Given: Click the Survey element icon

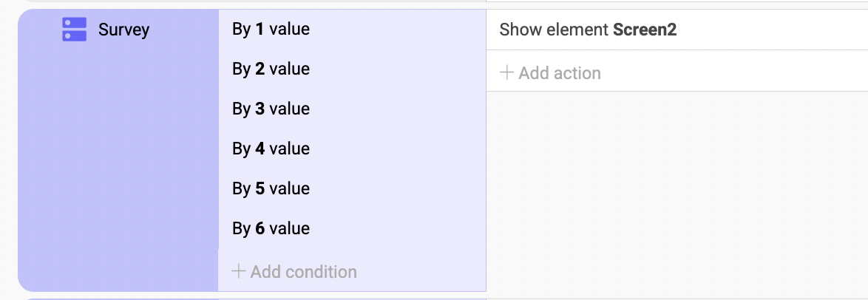Looking at the screenshot, I should 74,30.
